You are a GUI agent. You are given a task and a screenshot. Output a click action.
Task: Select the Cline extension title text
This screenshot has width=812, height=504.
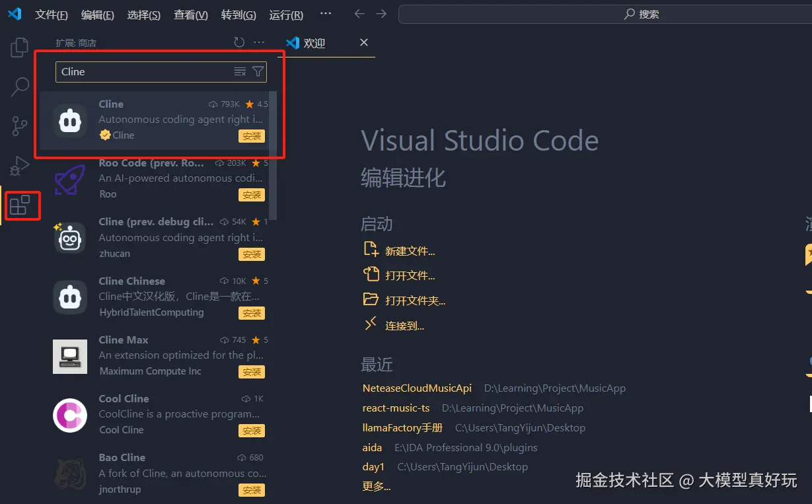pos(111,104)
